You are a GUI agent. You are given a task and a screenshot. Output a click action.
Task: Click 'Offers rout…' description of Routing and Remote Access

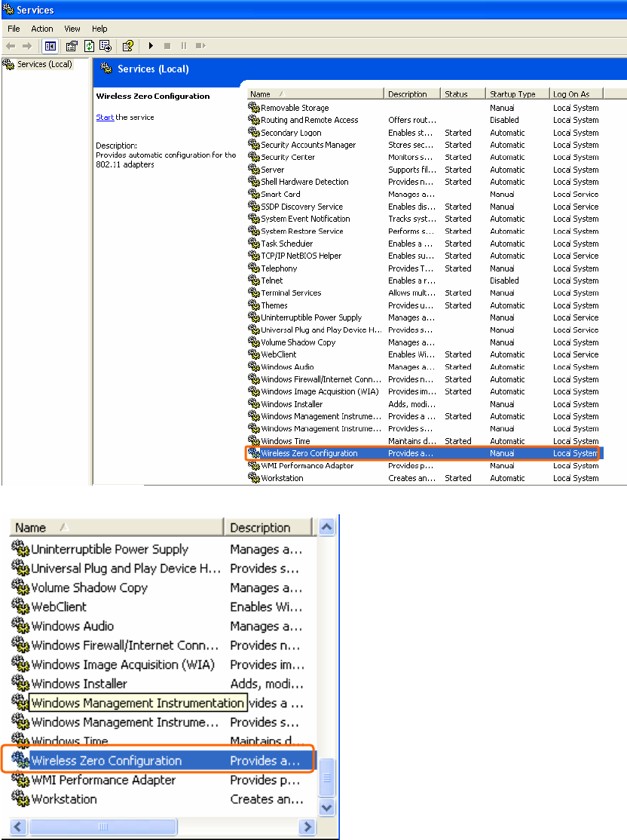[x=412, y=120]
